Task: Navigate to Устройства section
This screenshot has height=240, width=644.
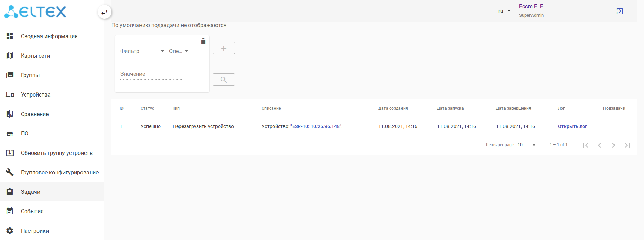Action: click(x=35, y=94)
